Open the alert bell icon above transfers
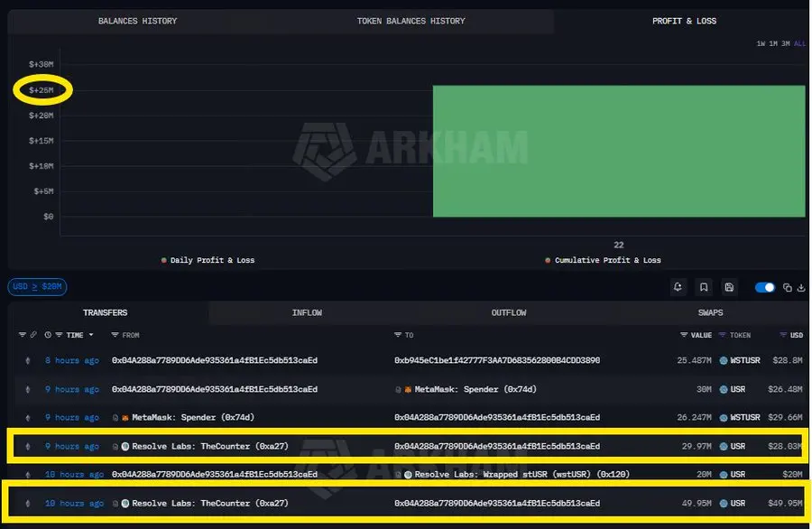Screen dimensions: 812x529 [x=678, y=287]
